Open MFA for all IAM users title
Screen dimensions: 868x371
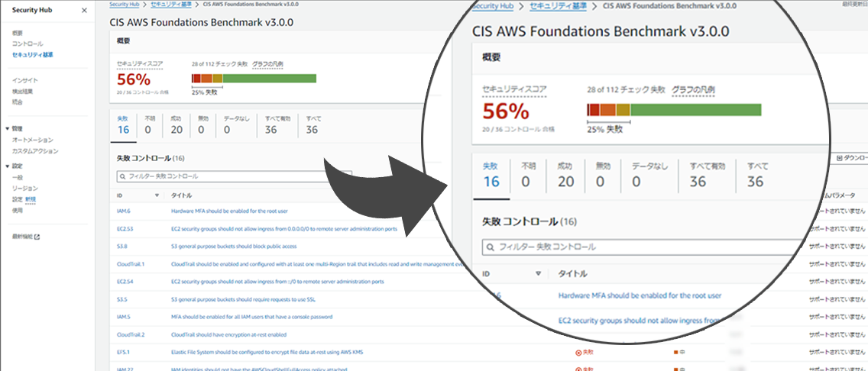click(251, 318)
